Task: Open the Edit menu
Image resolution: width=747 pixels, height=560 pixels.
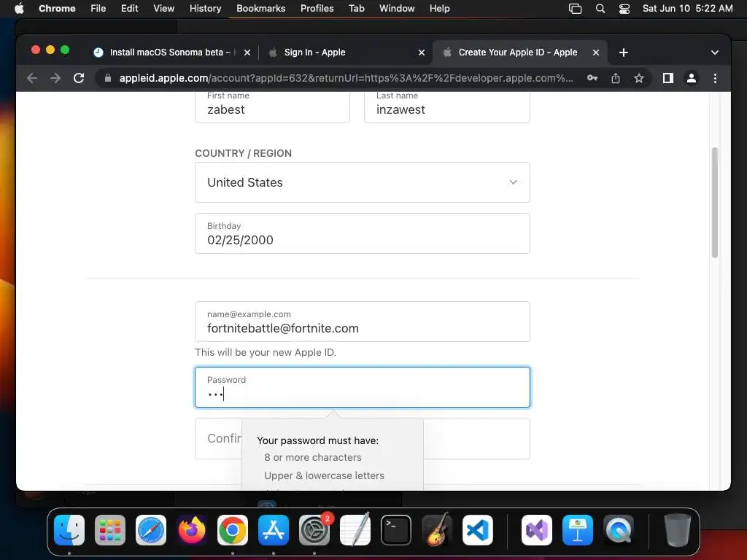Action: 130,8
